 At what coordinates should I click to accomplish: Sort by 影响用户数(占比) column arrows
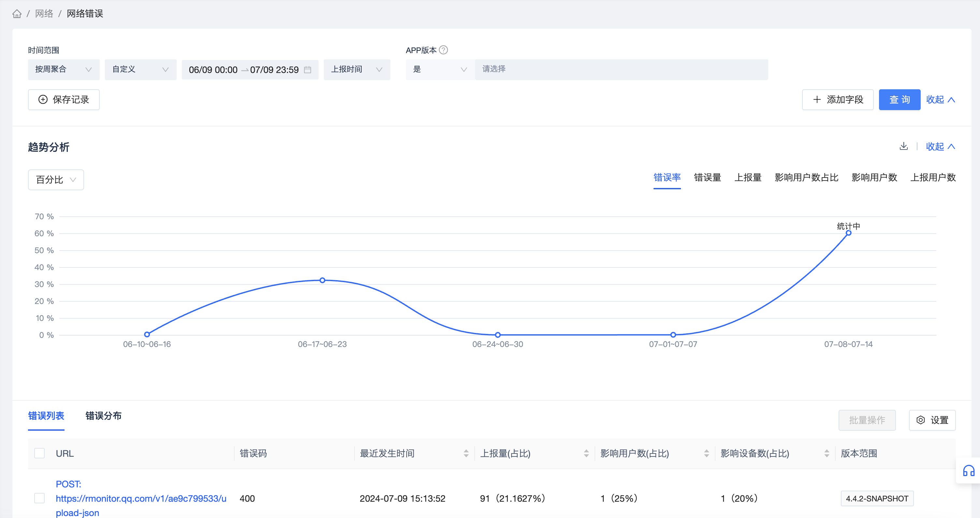pos(706,453)
